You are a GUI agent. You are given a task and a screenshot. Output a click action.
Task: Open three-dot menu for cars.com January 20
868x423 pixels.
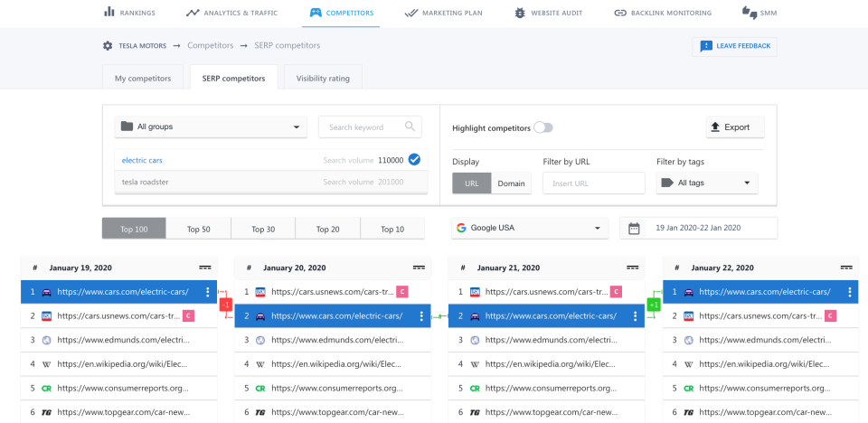tap(422, 316)
